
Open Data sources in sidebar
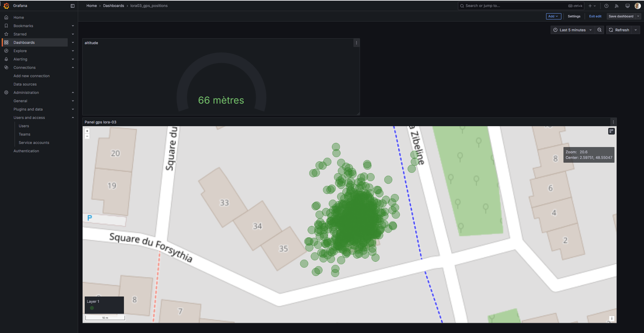(25, 84)
